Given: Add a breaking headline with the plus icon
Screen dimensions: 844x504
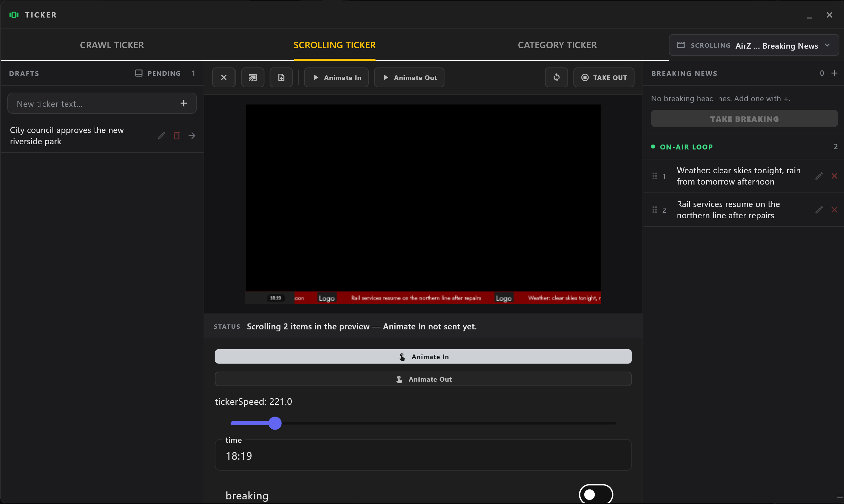Looking at the screenshot, I should click(834, 73).
